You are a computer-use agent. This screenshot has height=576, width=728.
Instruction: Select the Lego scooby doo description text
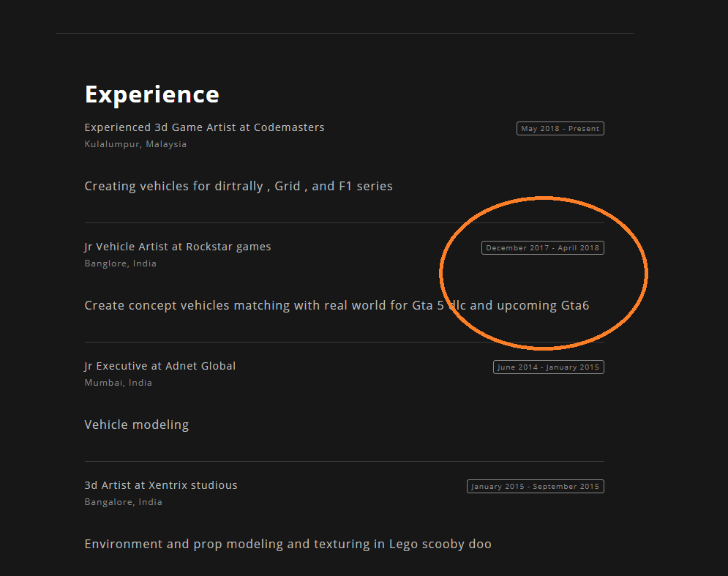click(288, 545)
